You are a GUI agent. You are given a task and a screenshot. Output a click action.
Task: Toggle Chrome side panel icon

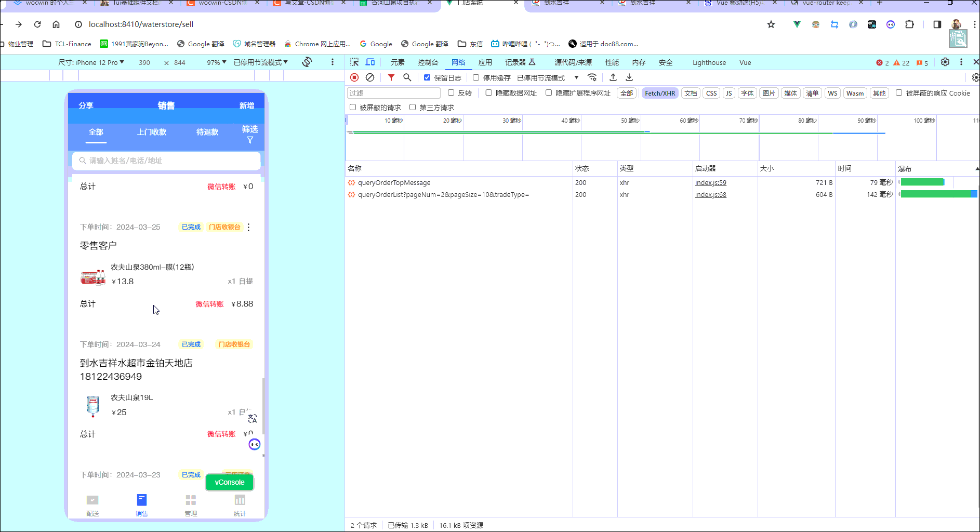(937, 24)
